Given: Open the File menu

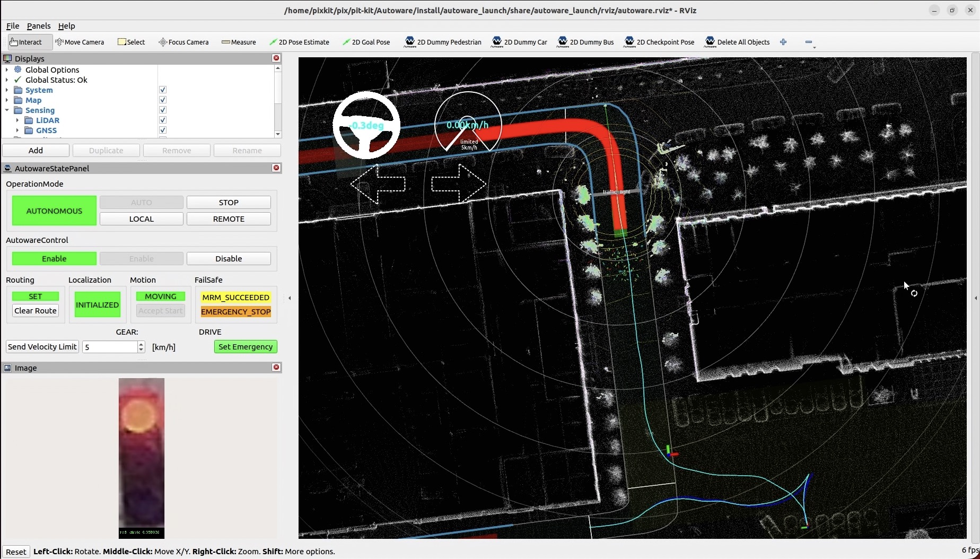Looking at the screenshot, I should 13,25.
